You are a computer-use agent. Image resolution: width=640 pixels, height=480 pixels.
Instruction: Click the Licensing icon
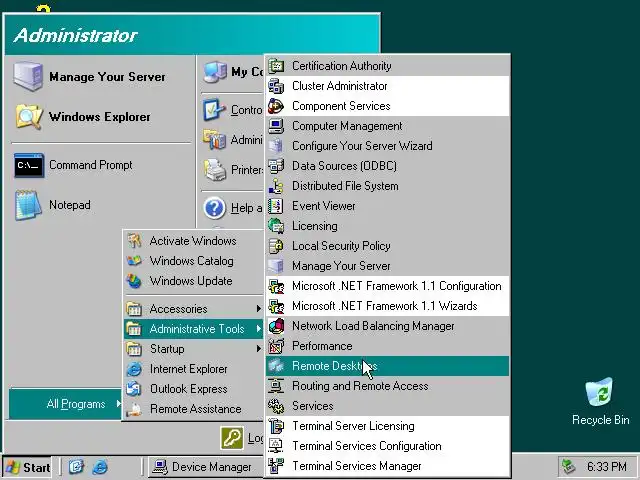pyautogui.click(x=276, y=226)
